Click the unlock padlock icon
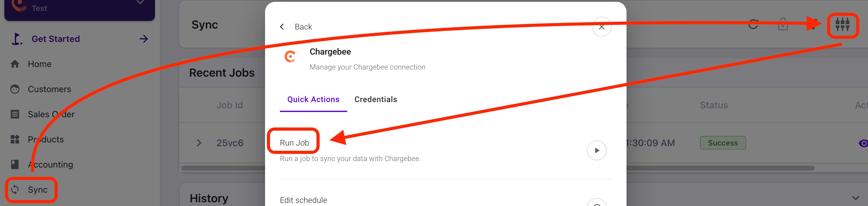Image resolution: width=868 pixels, height=206 pixels. (783, 25)
